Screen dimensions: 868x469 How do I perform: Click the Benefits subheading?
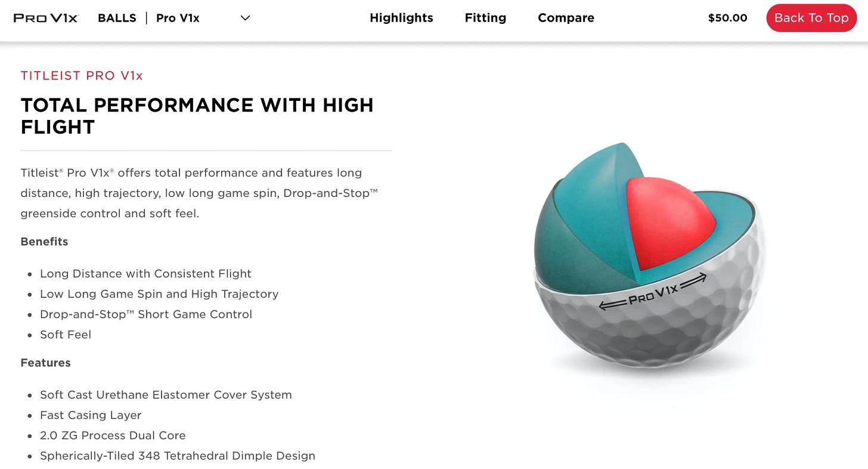44,242
